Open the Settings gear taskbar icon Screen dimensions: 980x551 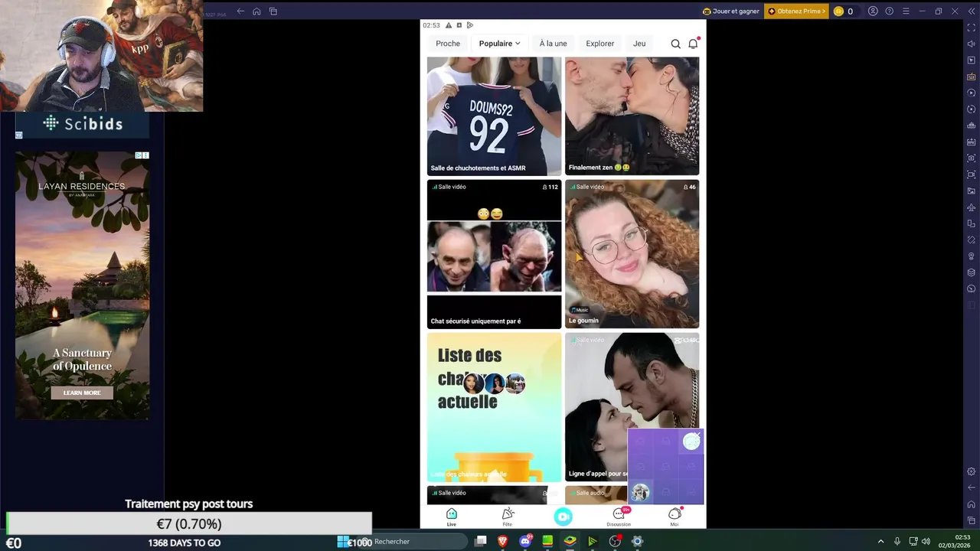click(x=637, y=541)
